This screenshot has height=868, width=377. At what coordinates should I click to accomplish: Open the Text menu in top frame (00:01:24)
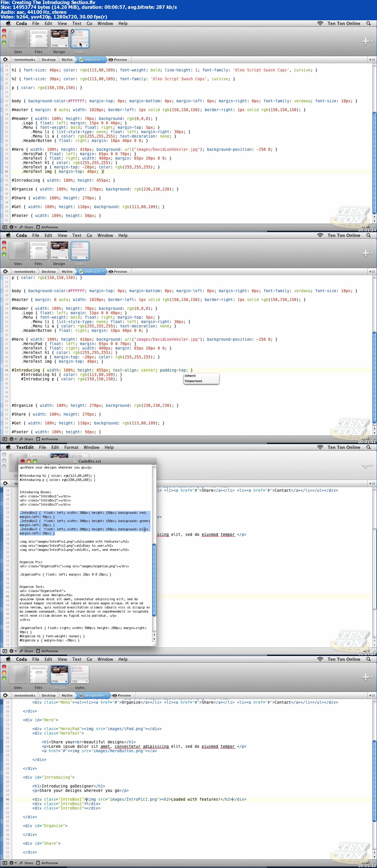(76, 24)
